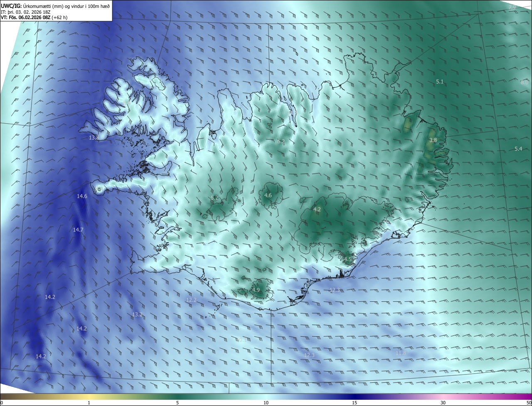Select the 11.8 value in the southeast sea
The image size is (532, 406).
(x=401, y=353)
